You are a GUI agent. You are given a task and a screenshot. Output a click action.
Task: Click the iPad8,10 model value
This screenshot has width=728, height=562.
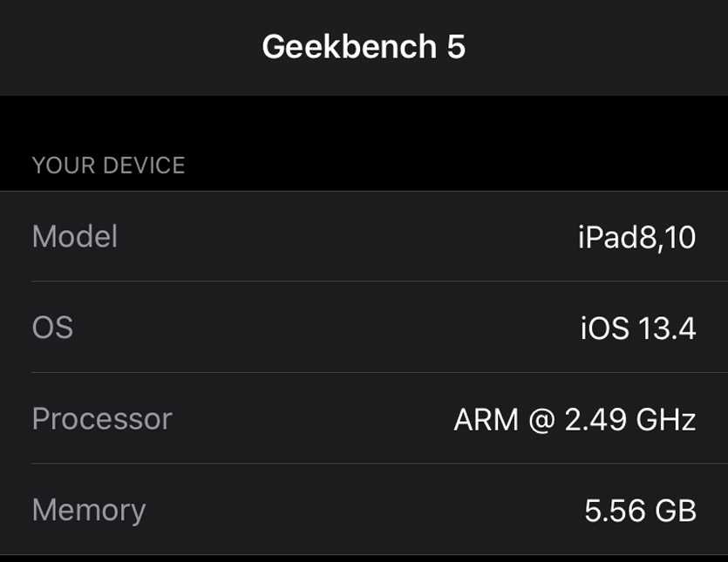(x=636, y=237)
